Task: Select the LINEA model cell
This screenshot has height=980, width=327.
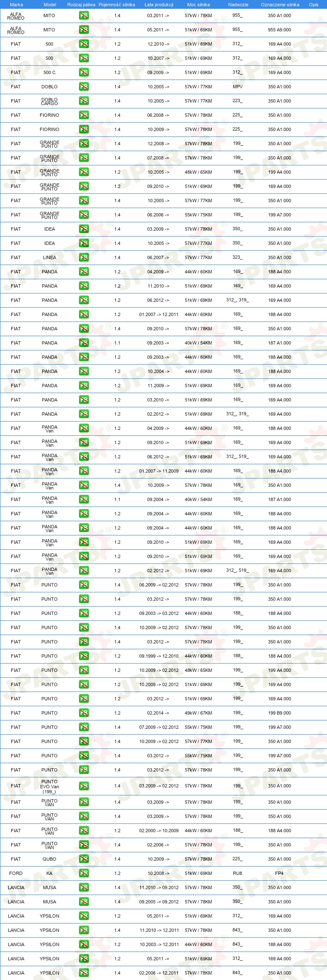Action: [49, 257]
